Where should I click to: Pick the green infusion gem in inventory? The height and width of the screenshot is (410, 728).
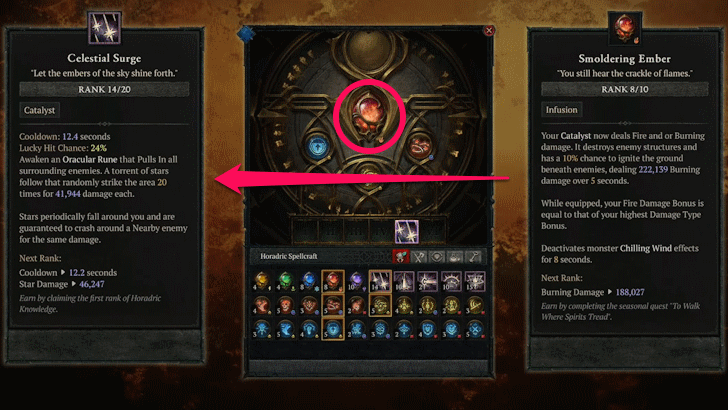286,281
